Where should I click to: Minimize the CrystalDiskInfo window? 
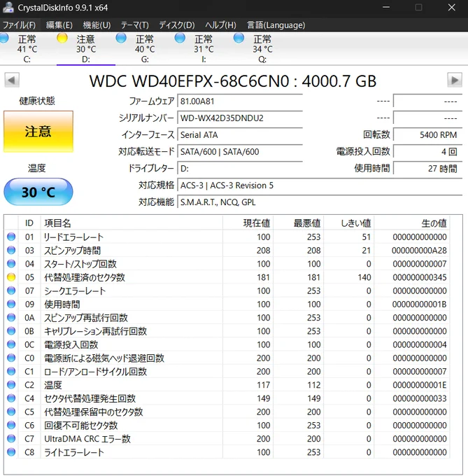click(386, 7)
